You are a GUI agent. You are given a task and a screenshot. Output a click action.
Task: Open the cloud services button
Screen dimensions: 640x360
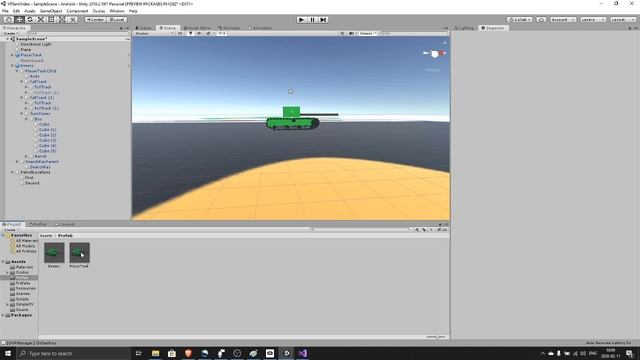tap(541, 20)
